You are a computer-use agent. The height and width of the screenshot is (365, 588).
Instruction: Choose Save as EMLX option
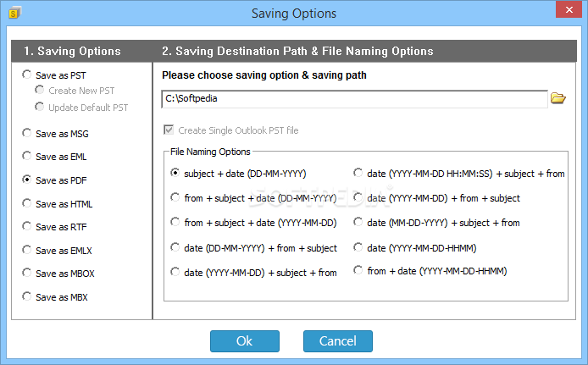[57, 251]
